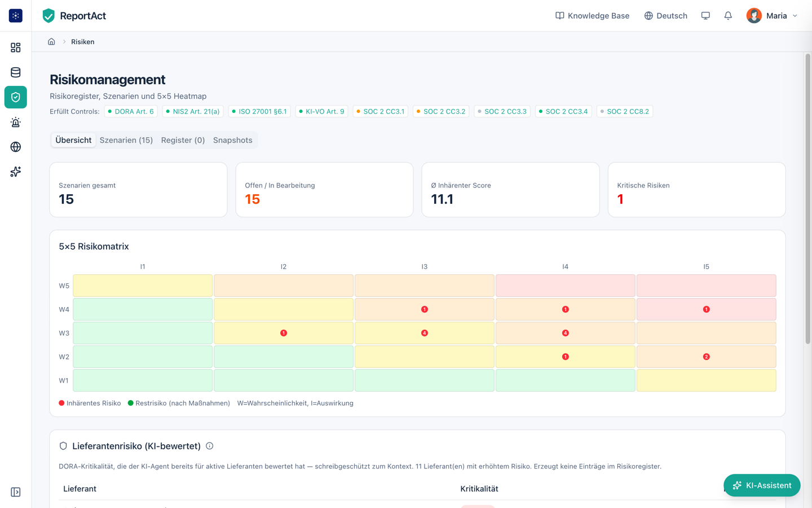Click risk marker 4 in cell W3 I4

click(566, 333)
